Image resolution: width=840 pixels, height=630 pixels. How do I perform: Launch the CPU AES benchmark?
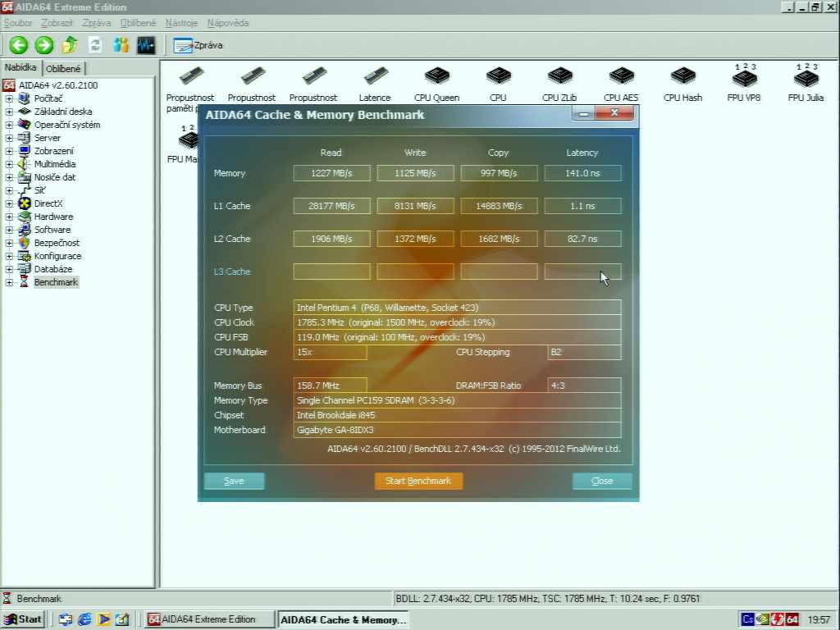pos(621,84)
